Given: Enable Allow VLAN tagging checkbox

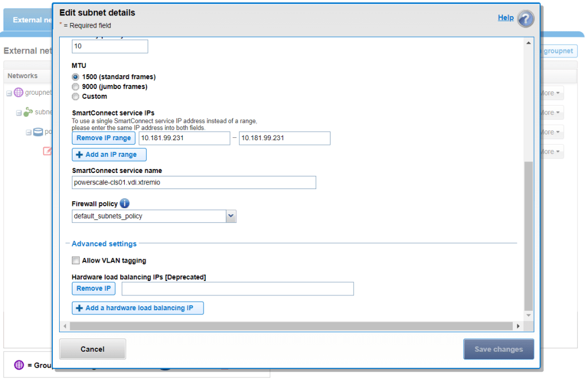Looking at the screenshot, I should click(x=76, y=261).
